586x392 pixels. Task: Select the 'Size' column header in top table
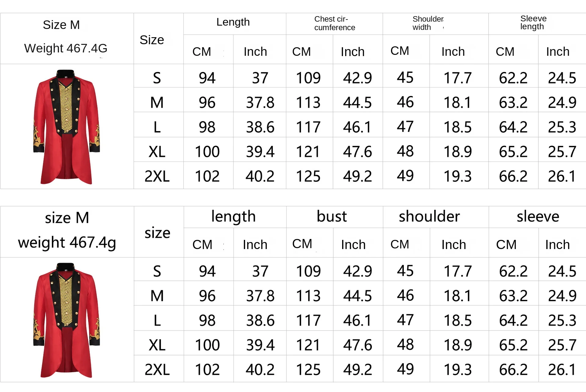coord(152,40)
